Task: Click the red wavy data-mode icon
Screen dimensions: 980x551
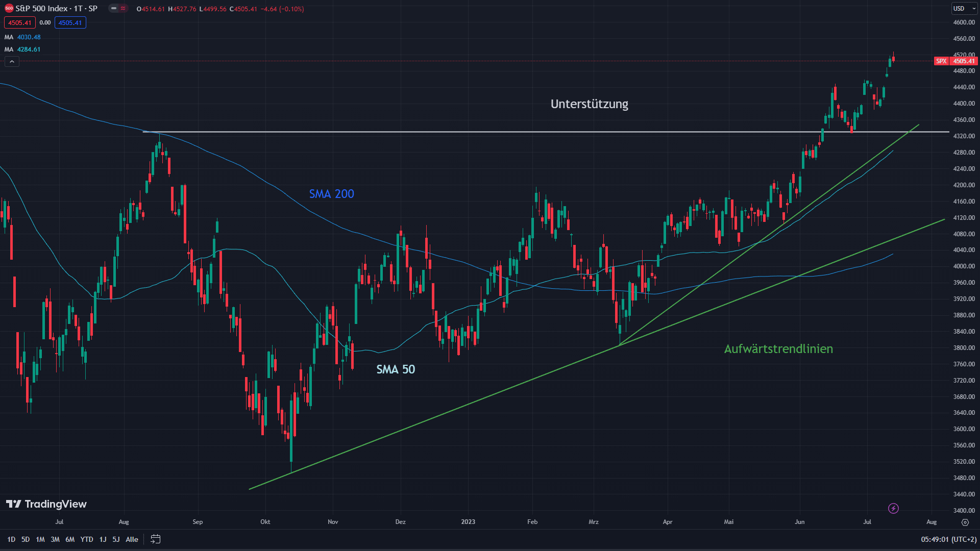Action: 123,9
